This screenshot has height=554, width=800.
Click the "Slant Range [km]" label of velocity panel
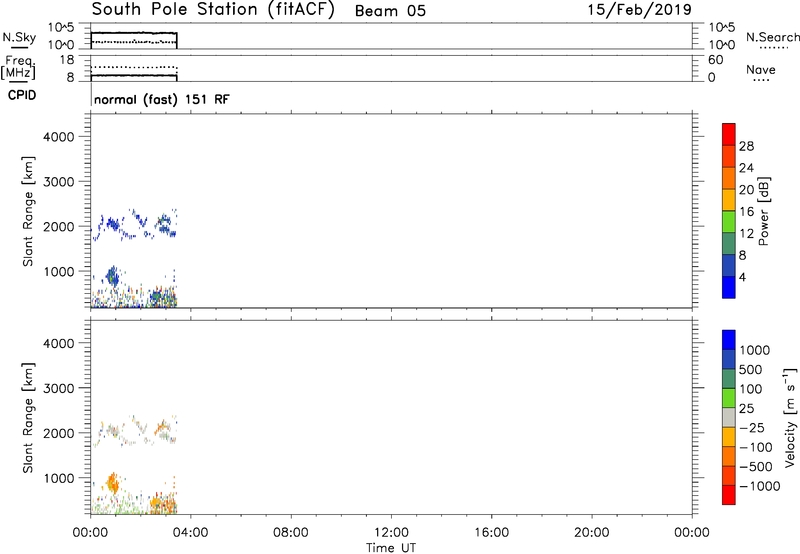coord(28,418)
